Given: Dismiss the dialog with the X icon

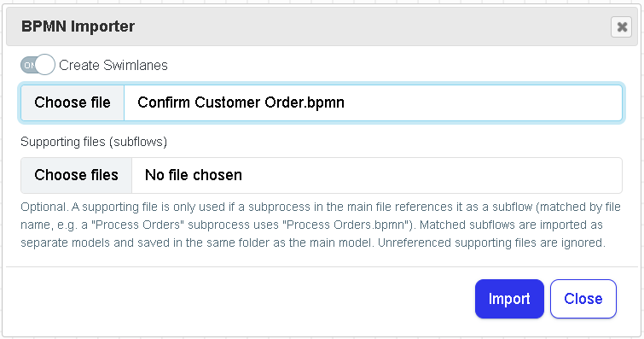Looking at the screenshot, I should (621, 27).
